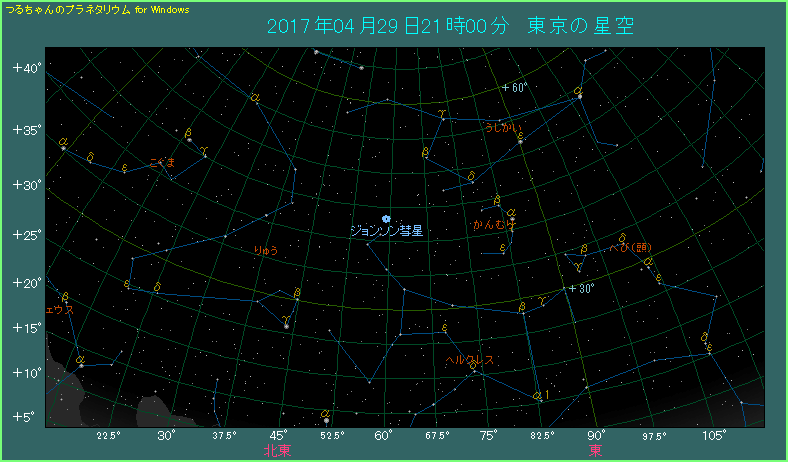Click the truncated エウス label at left edge
788x462 pixels.
tap(60, 310)
